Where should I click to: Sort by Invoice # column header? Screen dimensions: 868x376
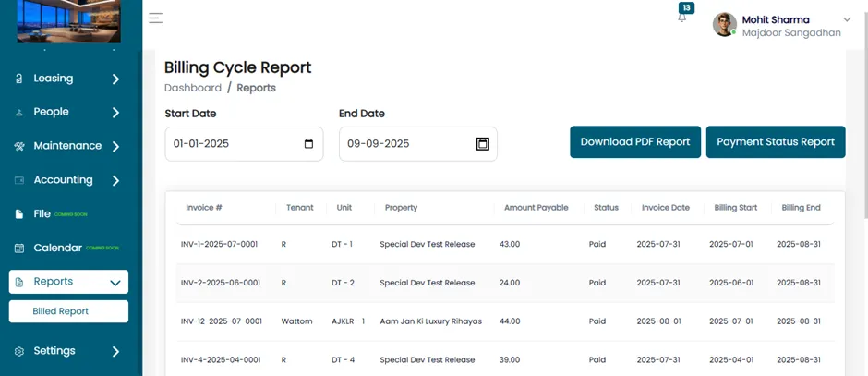204,208
